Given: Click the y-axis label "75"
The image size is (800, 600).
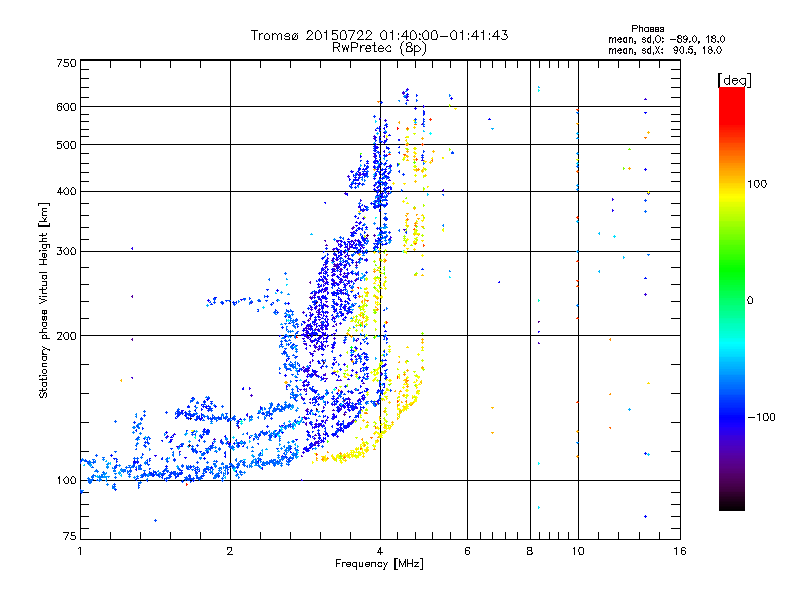Looking at the screenshot, I should tap(70, 536).
